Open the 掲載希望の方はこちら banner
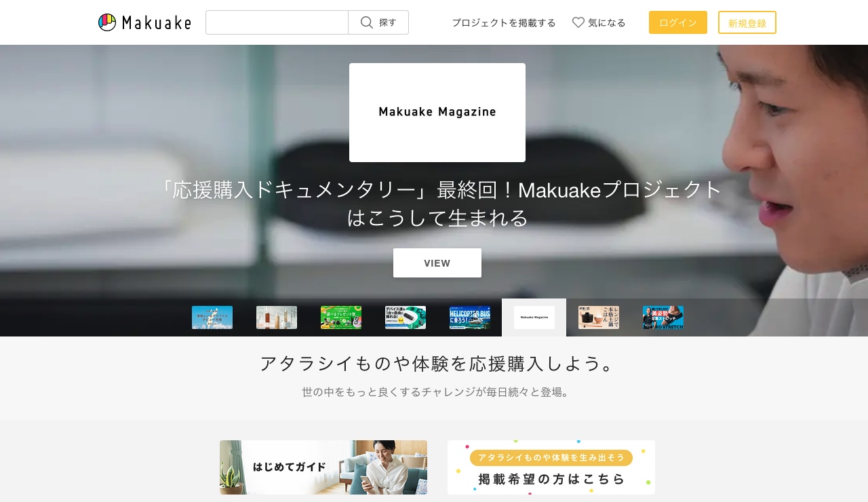The width and height of the screenshot is (868, 502). pyautogui.click(x=551, y=467)
